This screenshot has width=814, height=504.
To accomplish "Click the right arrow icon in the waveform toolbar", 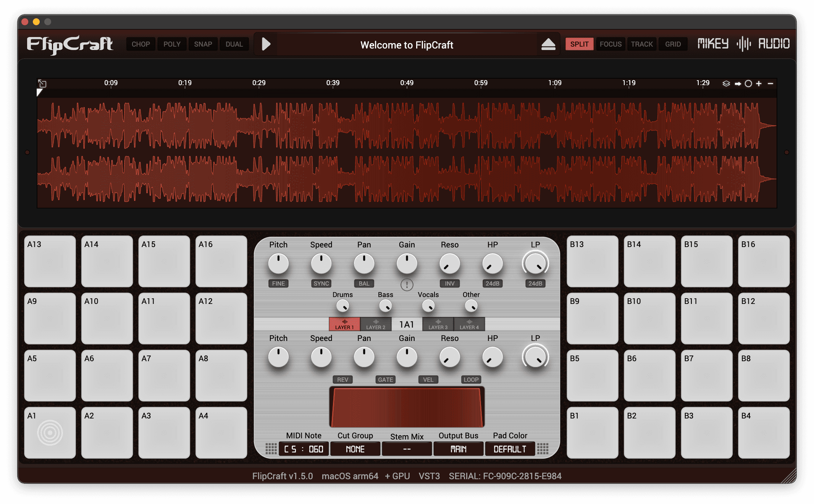I will [x=738, y=83].
